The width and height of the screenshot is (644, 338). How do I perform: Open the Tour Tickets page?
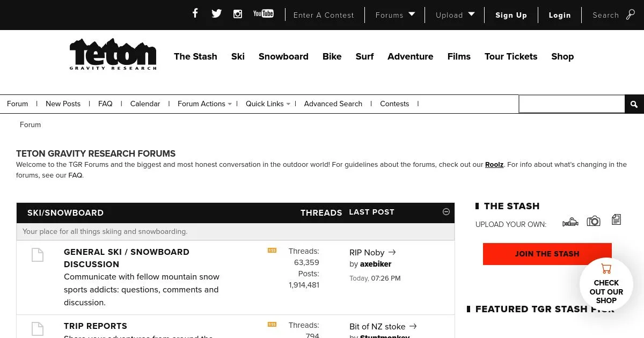pos(511,56)
